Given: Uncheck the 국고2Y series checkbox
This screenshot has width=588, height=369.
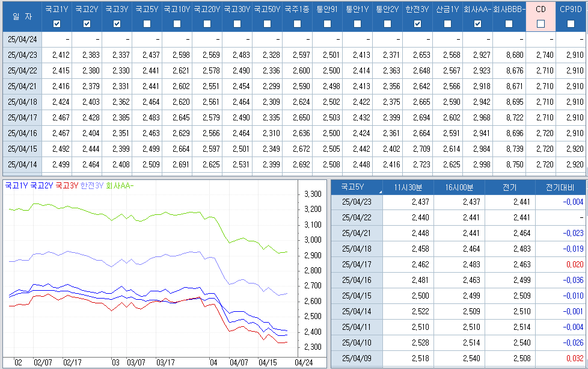Looking at the screenshot, I should 87,23.
